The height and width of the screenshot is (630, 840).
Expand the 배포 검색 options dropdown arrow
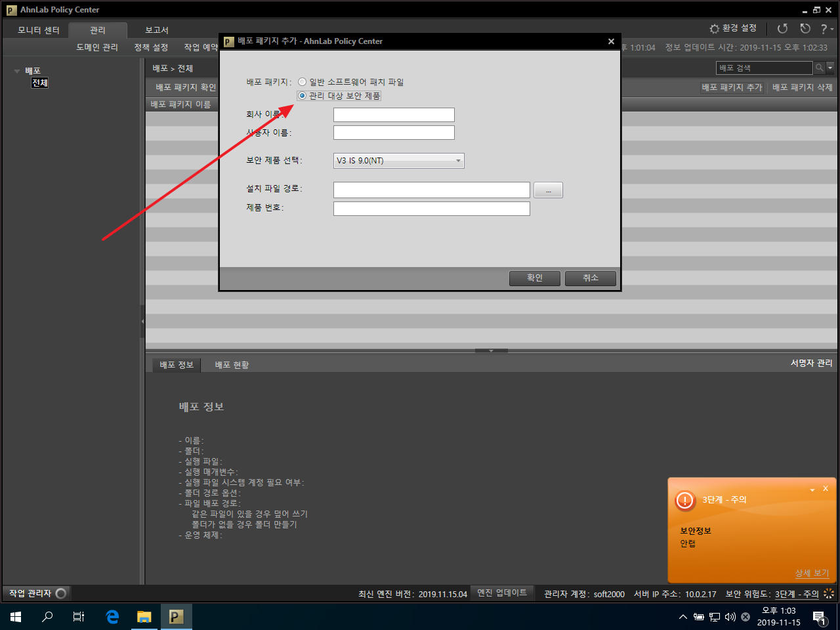(x=830, y=68)
